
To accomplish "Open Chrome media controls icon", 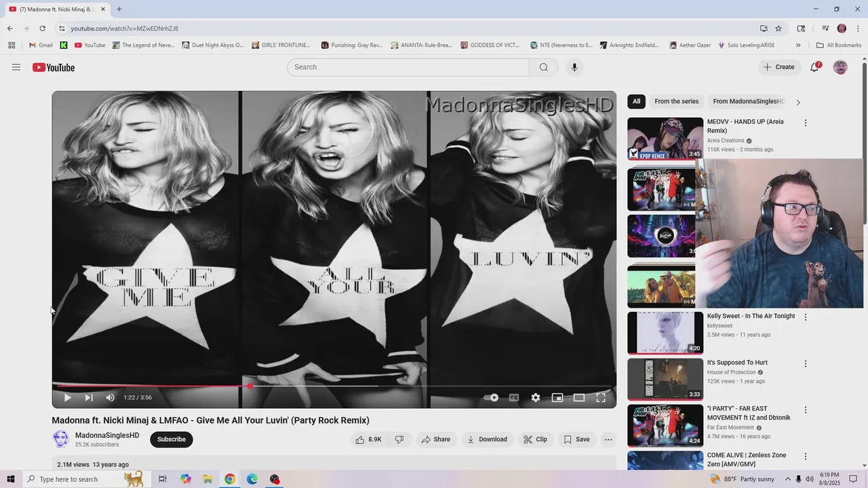I will click(x=825, y=28).
